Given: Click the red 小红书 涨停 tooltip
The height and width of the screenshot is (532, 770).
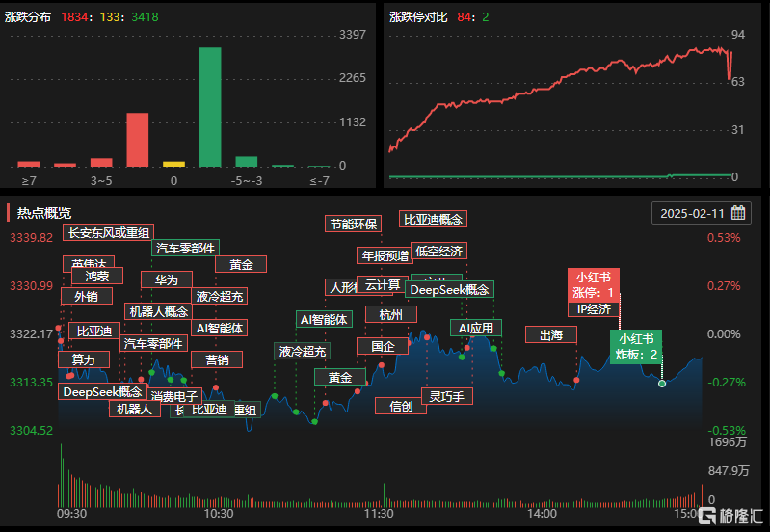Looking at the screenshot, I should tap(594, 285).
